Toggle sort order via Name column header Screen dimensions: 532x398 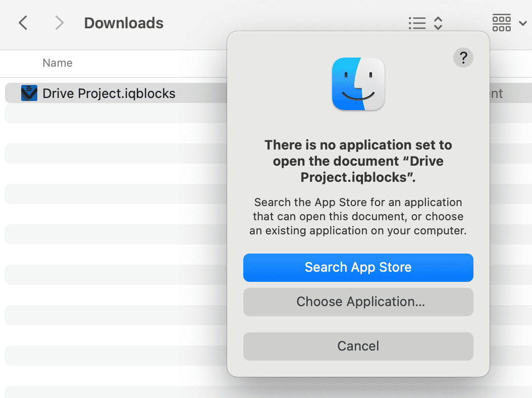[x=57, y=63]
